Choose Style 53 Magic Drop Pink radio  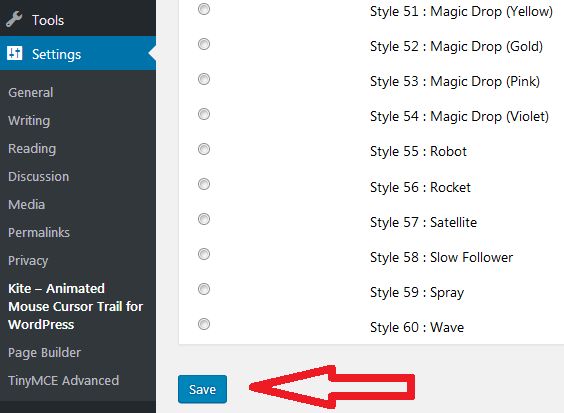point(204,79)
